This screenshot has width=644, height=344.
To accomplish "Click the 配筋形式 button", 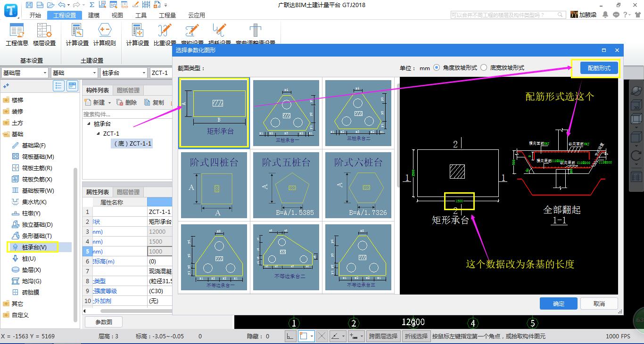I will (599, 68).
